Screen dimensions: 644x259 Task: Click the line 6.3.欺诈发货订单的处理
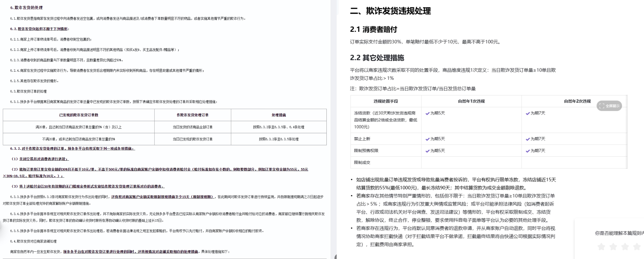point(28,91)
